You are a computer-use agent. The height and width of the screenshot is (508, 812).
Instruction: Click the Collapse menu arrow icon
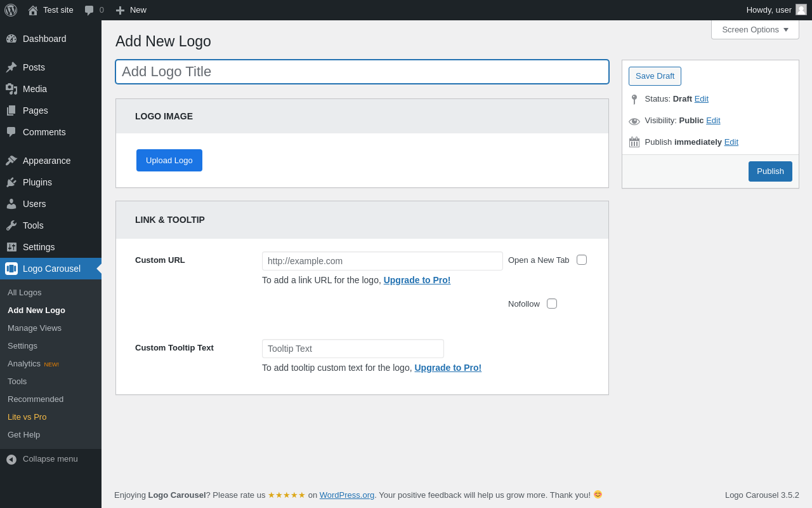pyautogui.click(x=11, y=459)
